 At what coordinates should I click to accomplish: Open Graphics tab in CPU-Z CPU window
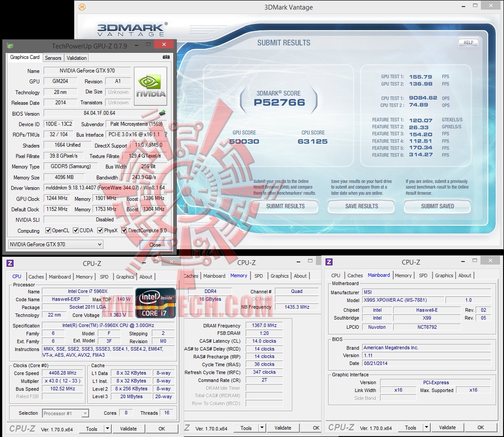point(125,276)
